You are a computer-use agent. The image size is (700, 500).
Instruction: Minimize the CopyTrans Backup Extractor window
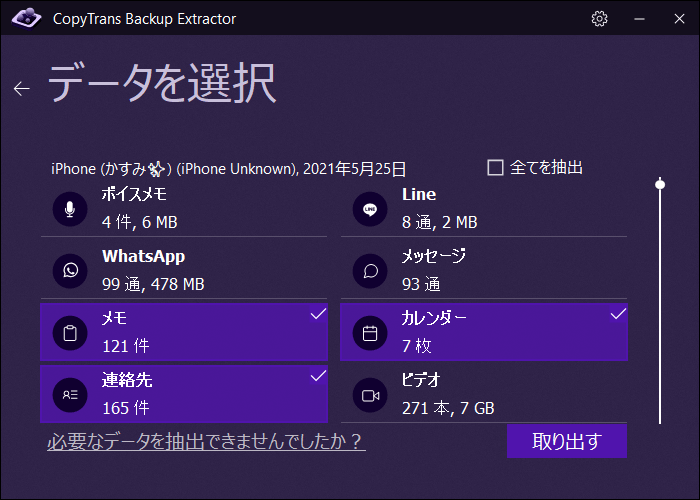pos(639,19)
